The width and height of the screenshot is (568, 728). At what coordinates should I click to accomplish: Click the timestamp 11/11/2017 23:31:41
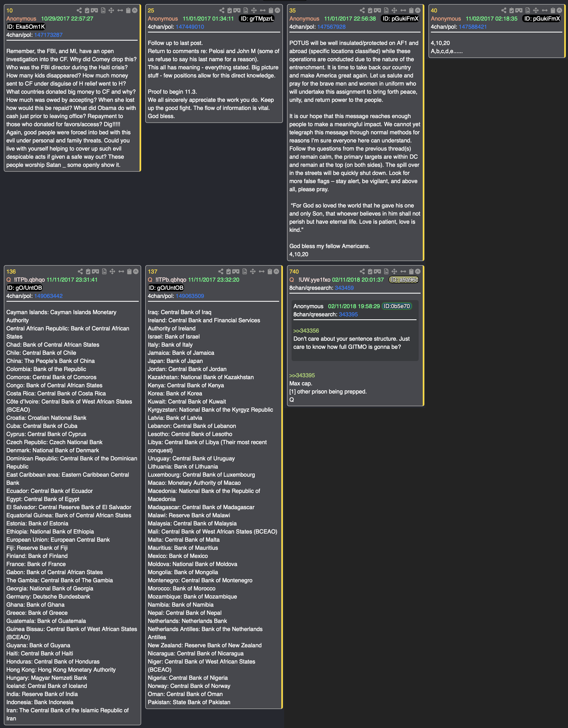(72, 280)
